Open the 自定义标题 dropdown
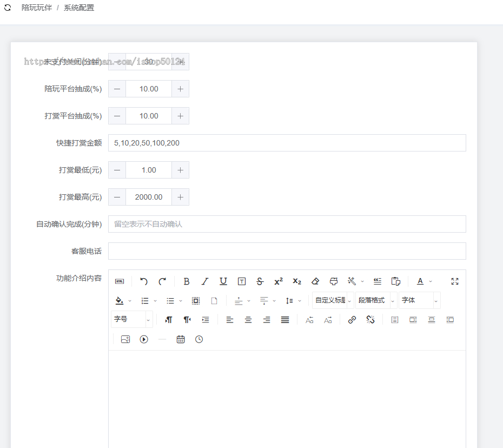The width and height of the screenshot is (503, 448). 333,300
